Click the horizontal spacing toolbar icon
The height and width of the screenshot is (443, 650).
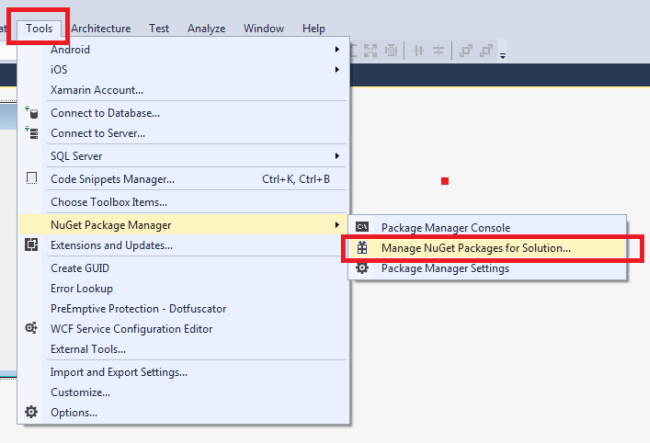coord(419,51)
